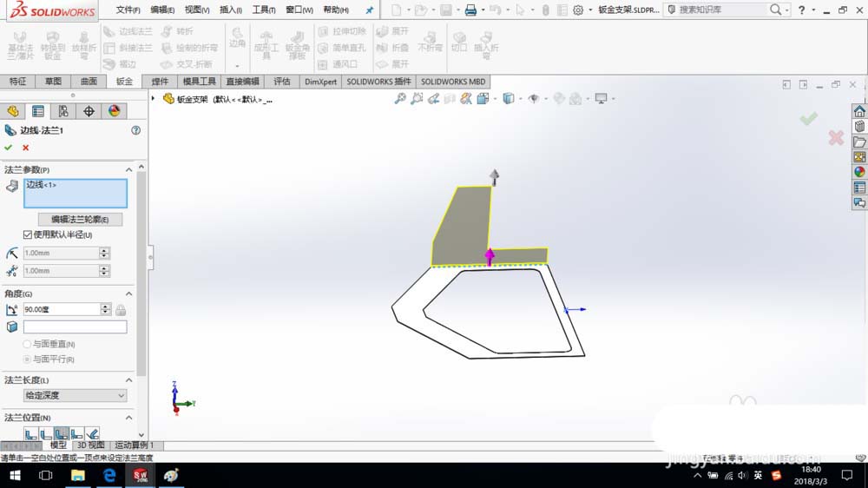Cancel edge flange with the red X
Viewport: 868px width, 488px height.
pos(25,148)
